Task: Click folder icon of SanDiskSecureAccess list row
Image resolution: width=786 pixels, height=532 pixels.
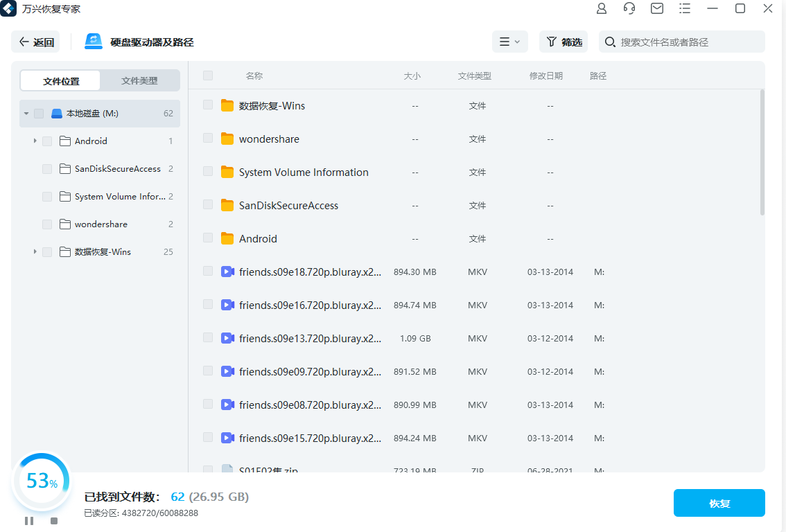Action: tap(227, 205)
